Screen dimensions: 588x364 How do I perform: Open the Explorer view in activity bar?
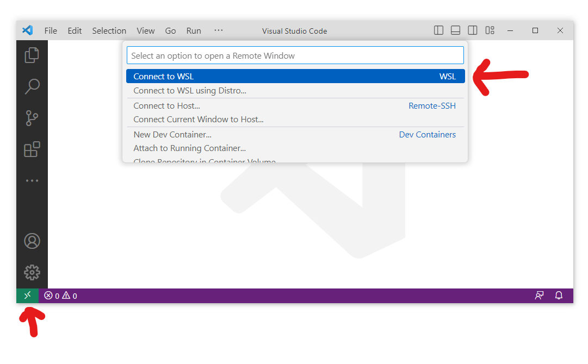[x=32, y=55]
